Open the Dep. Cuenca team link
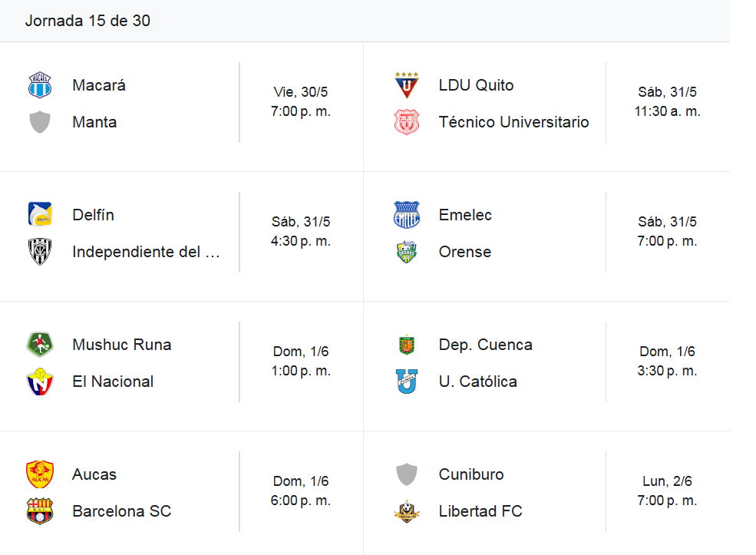Image resolution: width=756 pixels, height=555 pixels. (486, 344)
